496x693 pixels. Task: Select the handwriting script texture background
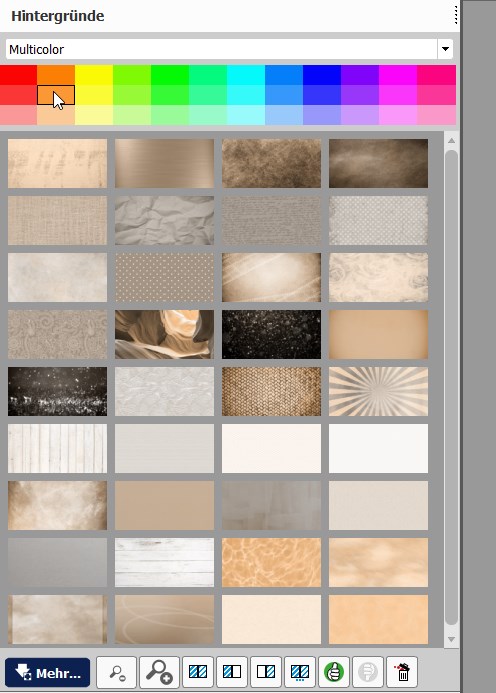click(271, 221)
